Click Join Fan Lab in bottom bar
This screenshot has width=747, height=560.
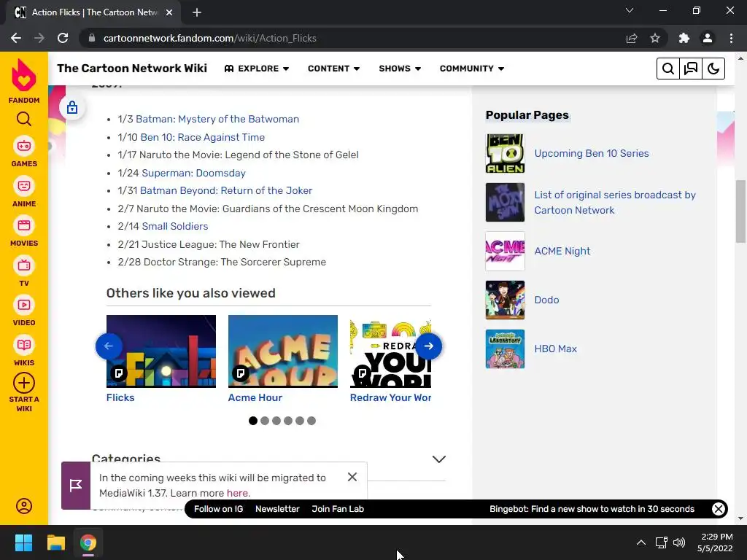[x=338, y=508]
